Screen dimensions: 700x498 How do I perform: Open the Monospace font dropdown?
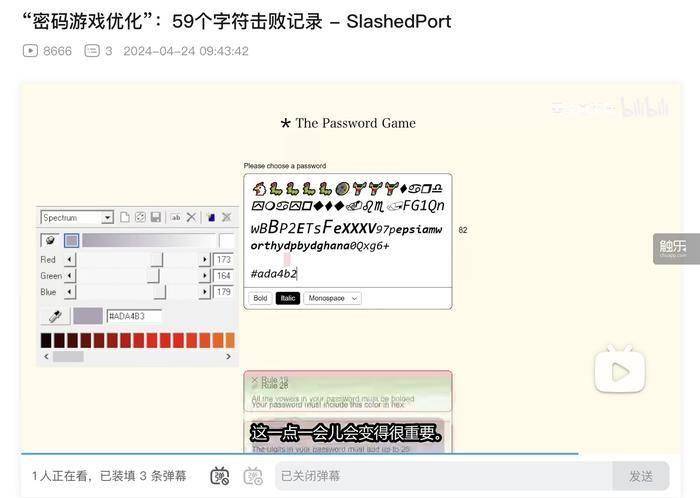333,298
